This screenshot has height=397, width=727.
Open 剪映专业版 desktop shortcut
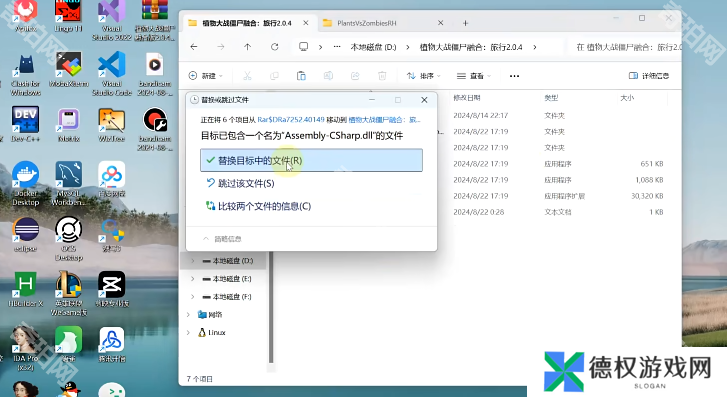[x=112, y=289]
